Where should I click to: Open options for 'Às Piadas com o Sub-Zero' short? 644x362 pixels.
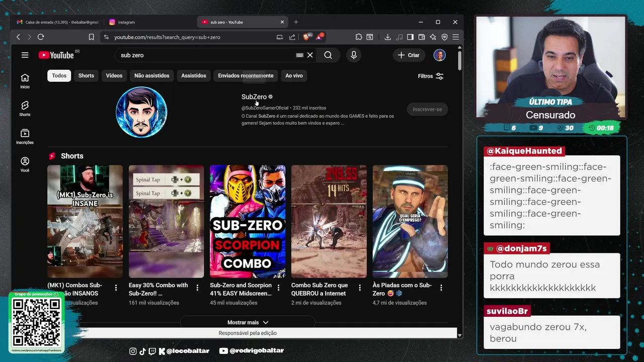point(441,288)
